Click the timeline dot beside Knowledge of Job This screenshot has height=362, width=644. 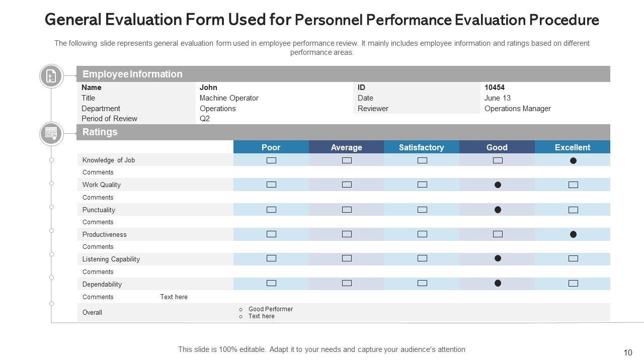click(x=51, y=160)
